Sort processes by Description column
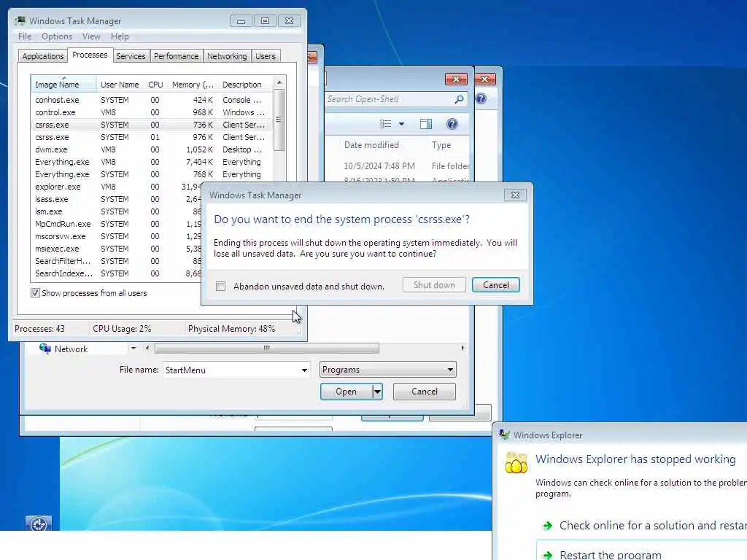This screenshot has width=747, height=560. 245,85
